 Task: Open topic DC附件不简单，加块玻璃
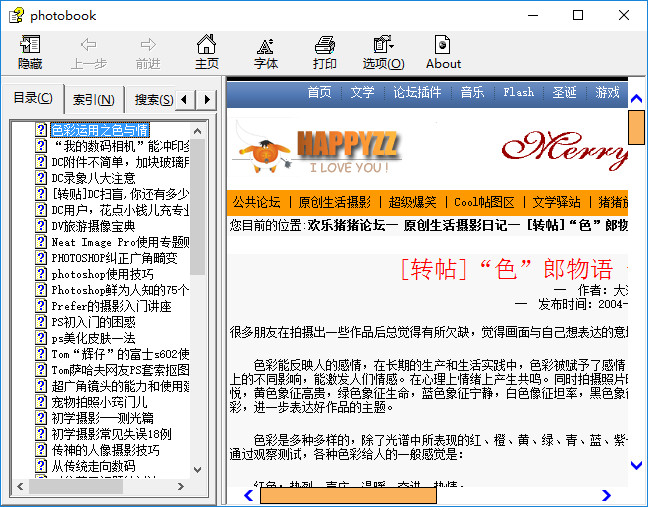pos(120,162)
